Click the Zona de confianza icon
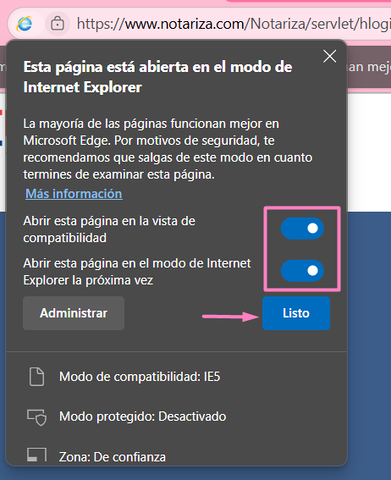The image size is (391, 480). click(x=36, y=455)
